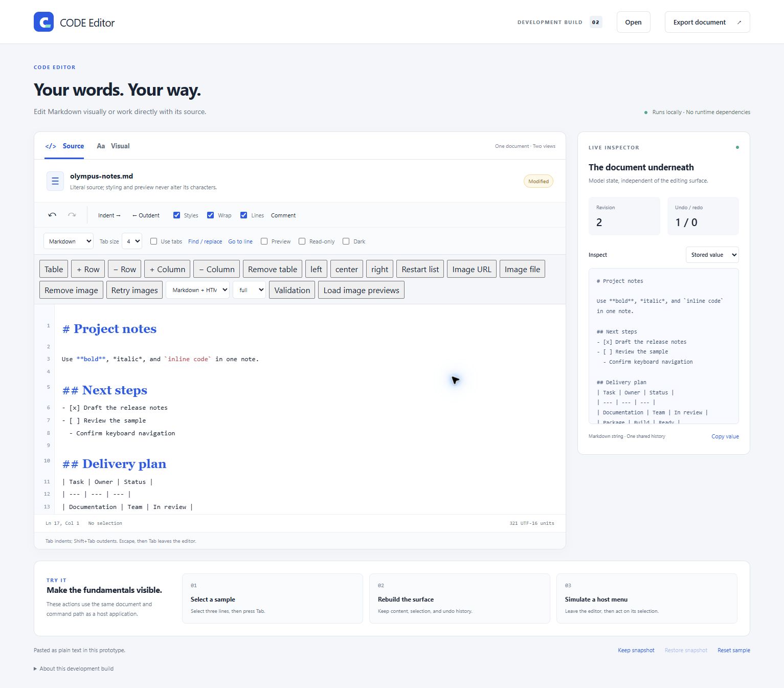Click the undo arrow icon
This screenshot has width=784, height=688.
tap(52, 215)
